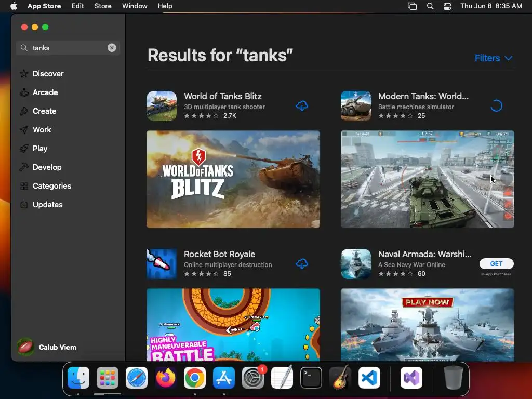View World of Tanks Blitz screenshot
Image resolution: width=532 pixels, height=399 pixels.
[x=233, y=179]
